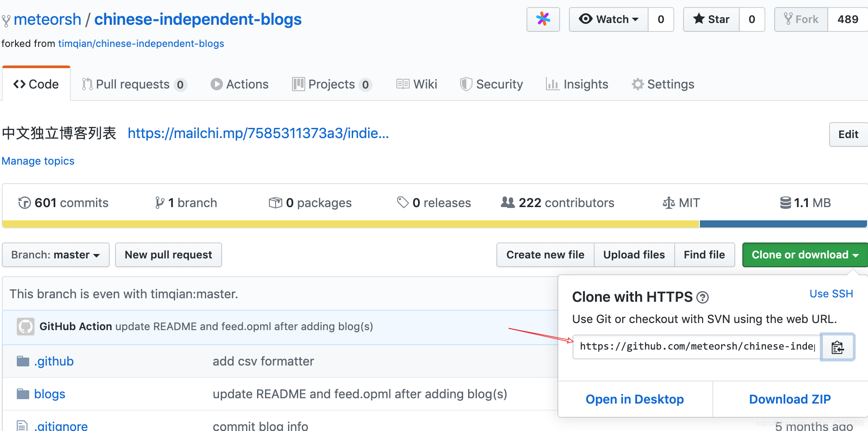View the Insights tab

pos(577,84)
